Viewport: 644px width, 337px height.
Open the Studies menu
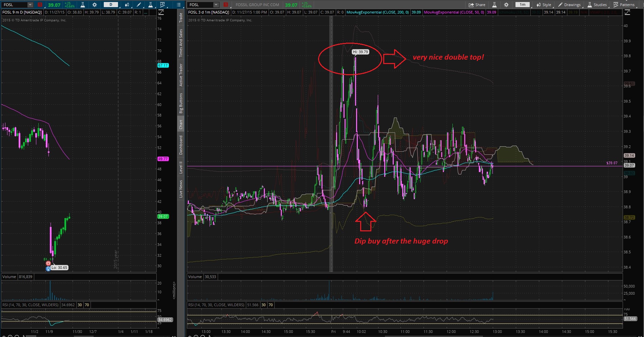point(597,5)
